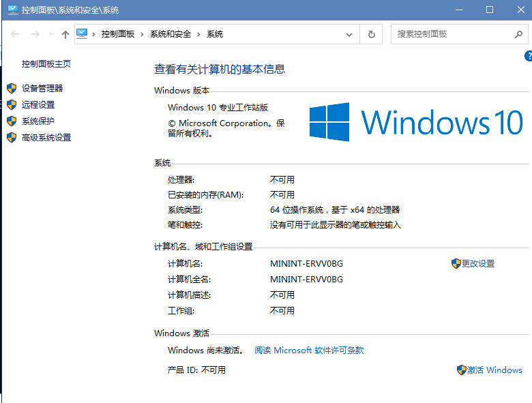Image resolution: width=532 pixels, height=403 pixels.
Task: Open 远程设置 link
Action: coord(38,104)
